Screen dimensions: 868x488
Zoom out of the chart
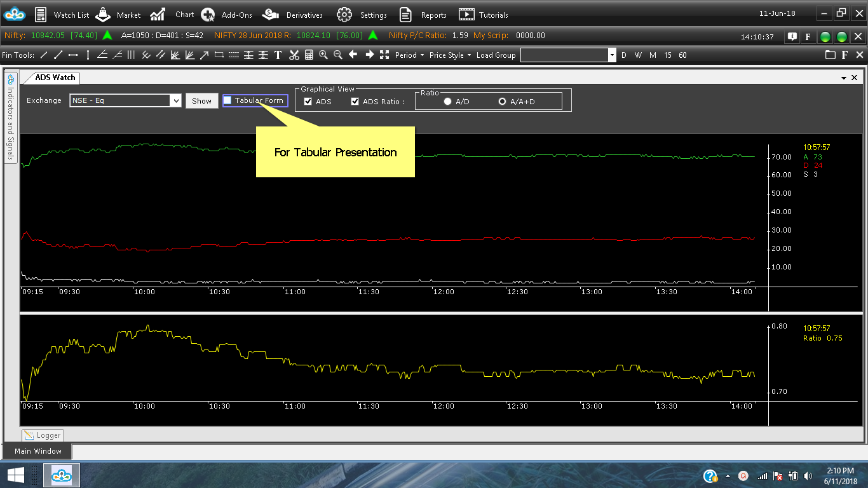(338, 55)
